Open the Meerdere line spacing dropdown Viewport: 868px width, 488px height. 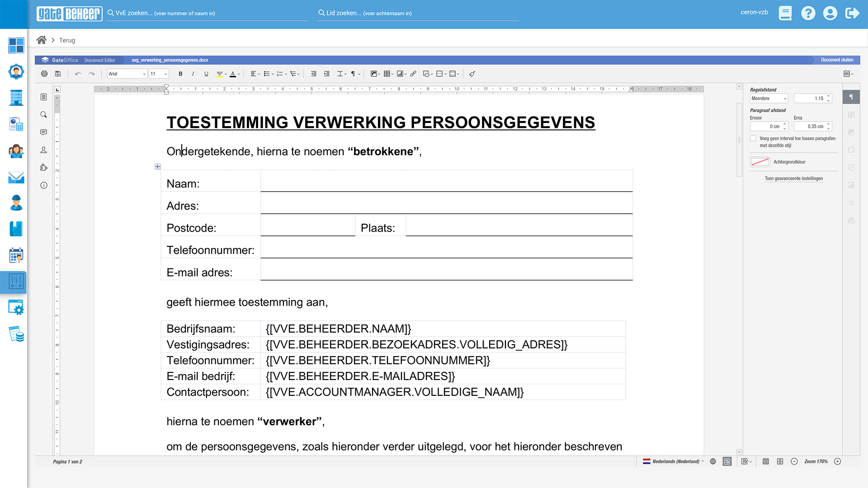[769, 99]
